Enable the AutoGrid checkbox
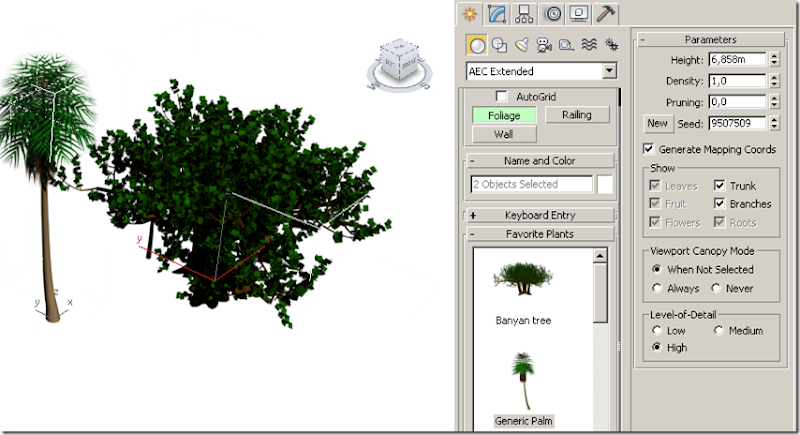This screenshot has width=800, height=435. pos(502,96)
